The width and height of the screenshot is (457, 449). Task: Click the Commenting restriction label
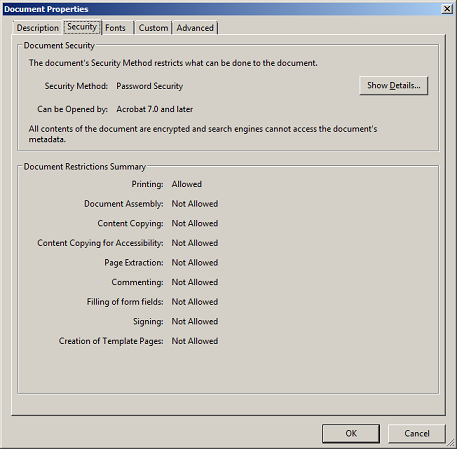137,282
